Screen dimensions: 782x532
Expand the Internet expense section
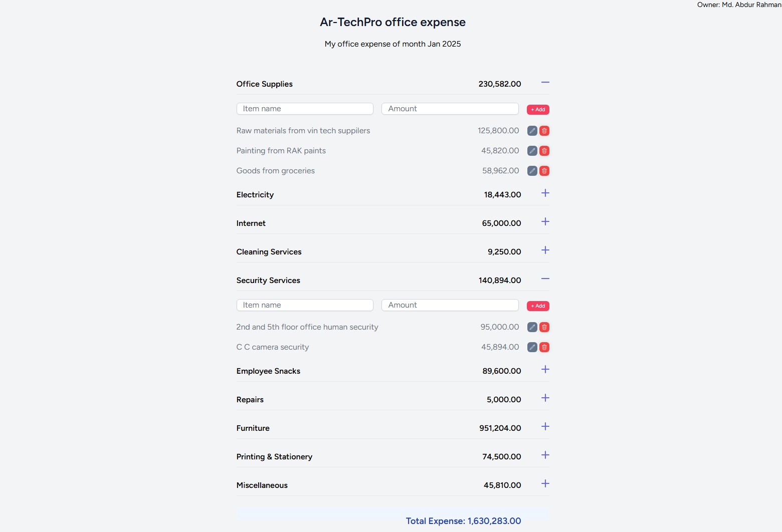tap(545, 222)
